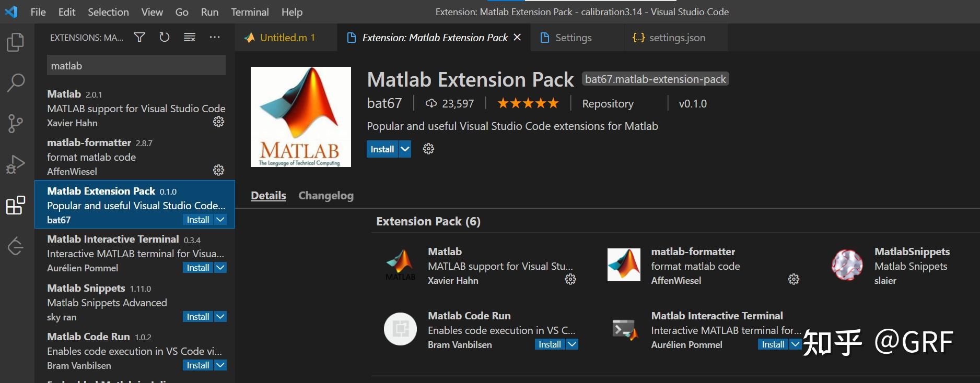Expand Install dropdown for Matlab Interactive Terminal in sidebar
The width and height of the screenshot is (980, 383).
[x=220, y=268]
